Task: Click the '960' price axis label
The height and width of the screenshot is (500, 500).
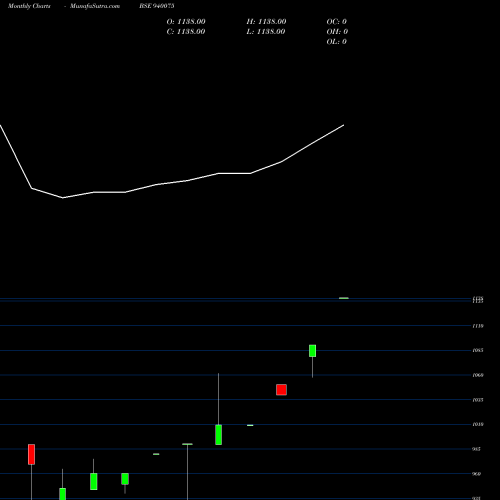Action: click(476, 474)
